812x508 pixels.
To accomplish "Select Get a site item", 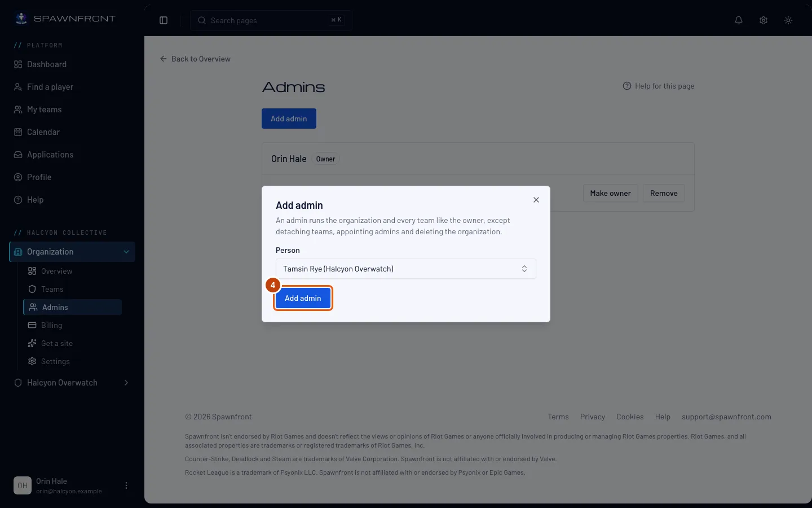I will click(x=72, y=343).
